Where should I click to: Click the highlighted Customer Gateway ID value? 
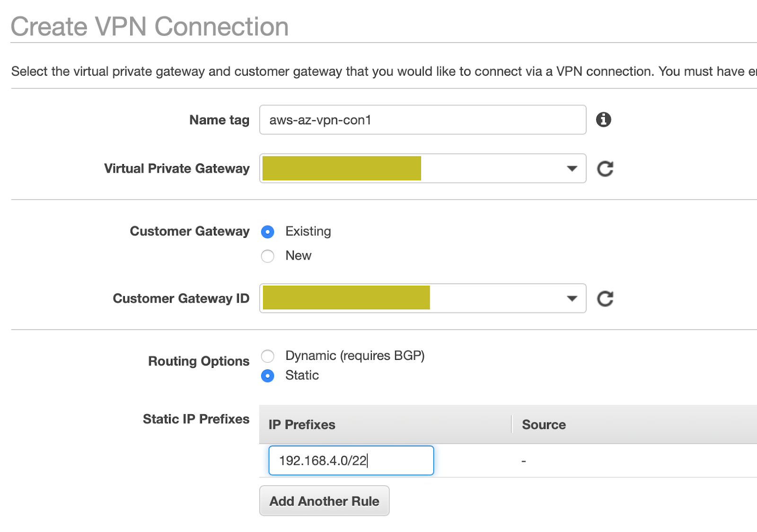pos(346,298)
